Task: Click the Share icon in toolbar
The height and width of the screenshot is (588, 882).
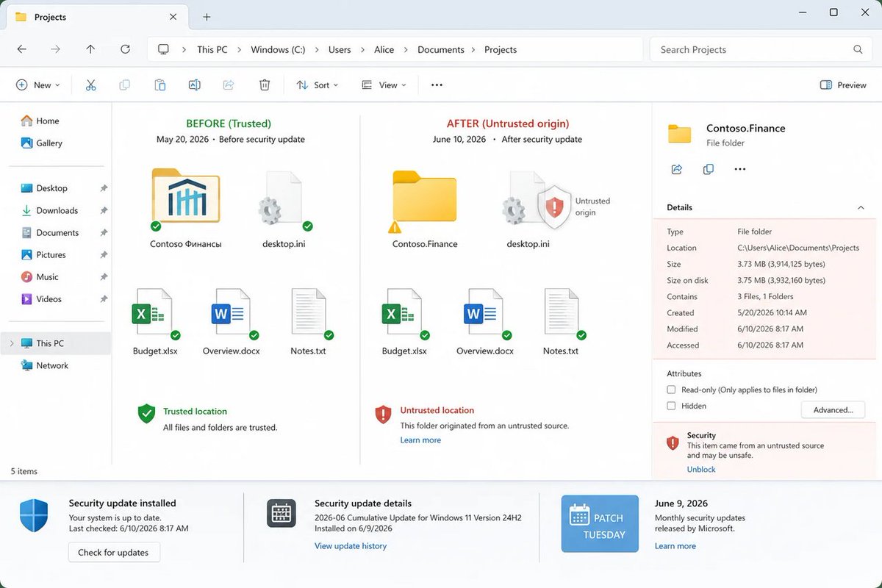Action: click(x=229, y=85)
